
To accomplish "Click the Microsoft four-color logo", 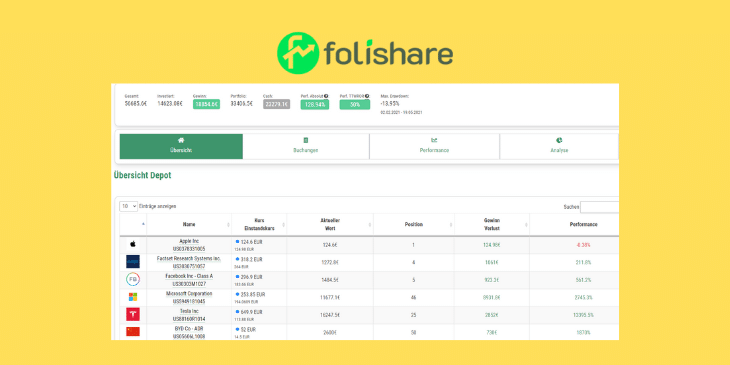I will pos(133,297).
